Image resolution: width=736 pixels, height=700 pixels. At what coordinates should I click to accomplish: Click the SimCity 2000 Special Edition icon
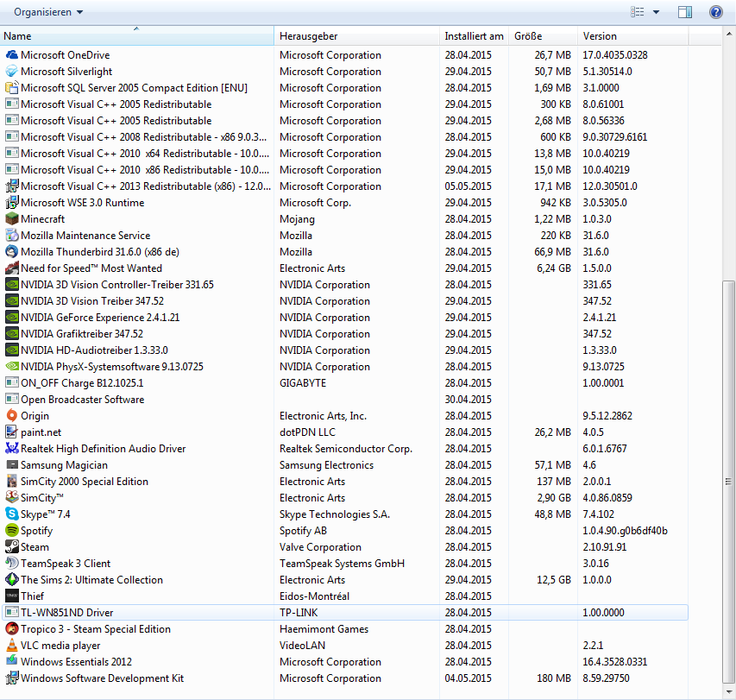(12, 482)
